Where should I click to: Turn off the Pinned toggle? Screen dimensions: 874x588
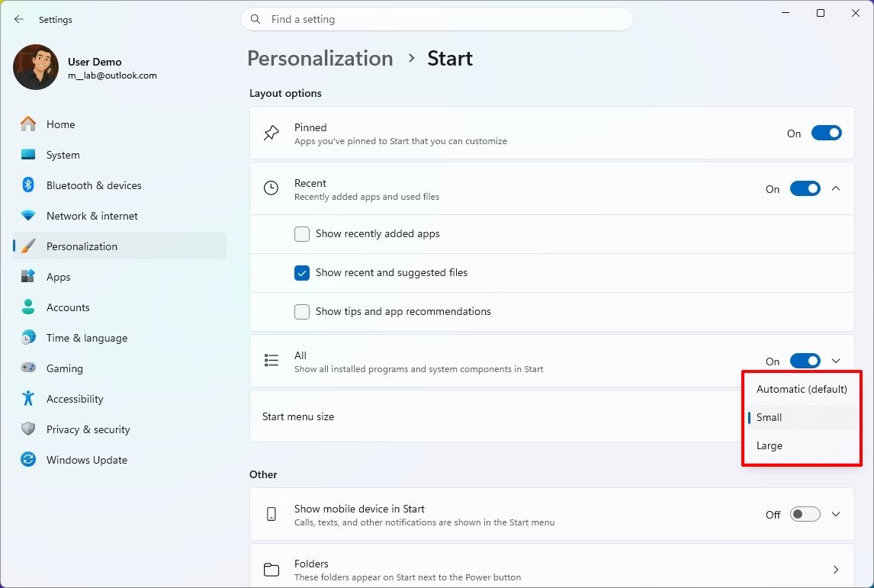(x=826, y=133)
